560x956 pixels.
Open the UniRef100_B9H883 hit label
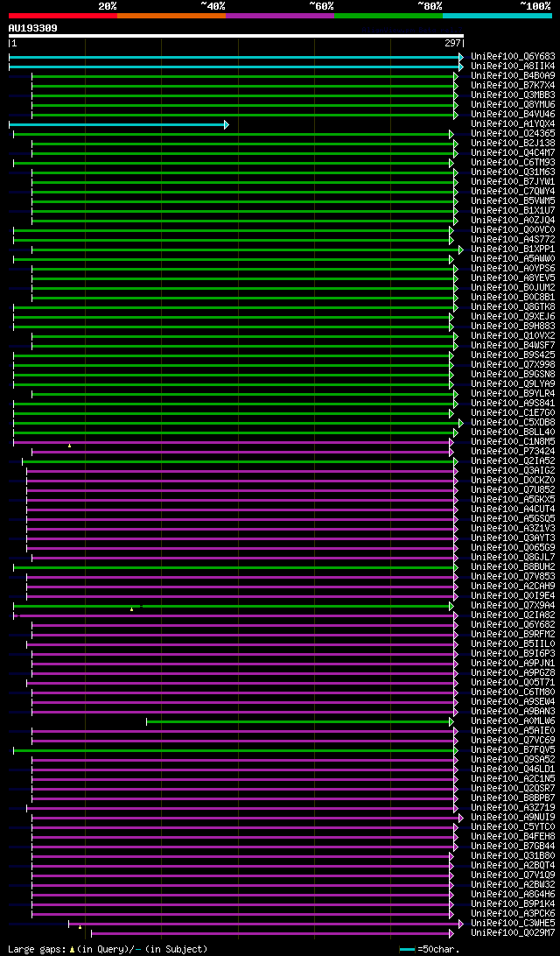coord(513,327)
